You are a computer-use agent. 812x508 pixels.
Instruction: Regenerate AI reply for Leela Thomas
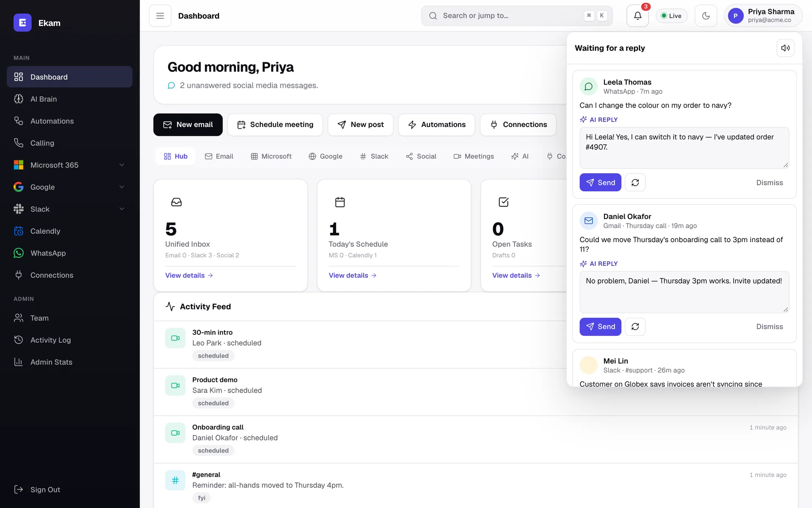(x=635, y=182)
